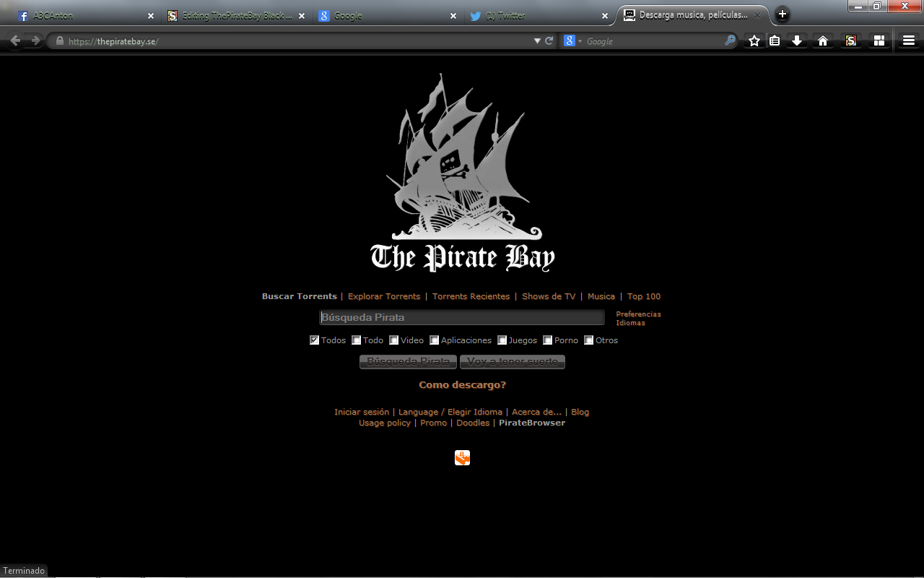Viewport: 924px width, 578px height.
Task: Bookmark this page with the star icon
Action: (753, 40)
